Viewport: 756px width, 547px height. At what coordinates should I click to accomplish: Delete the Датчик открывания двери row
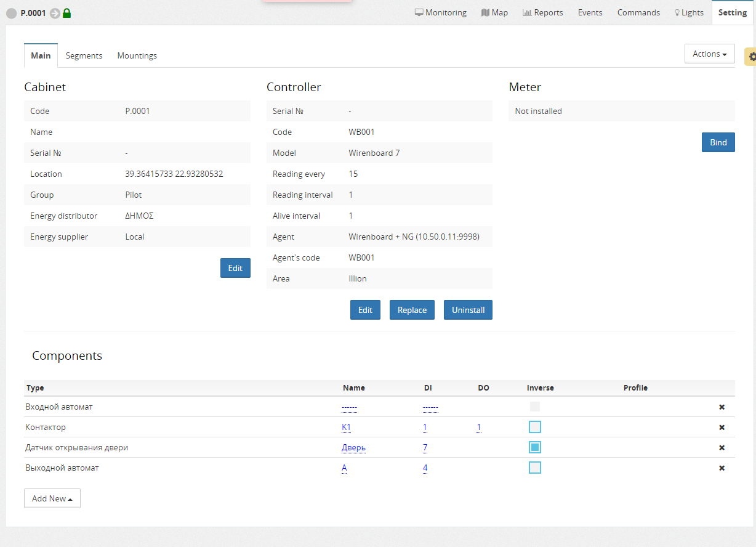pyautogui.click(x=722, y=448)
